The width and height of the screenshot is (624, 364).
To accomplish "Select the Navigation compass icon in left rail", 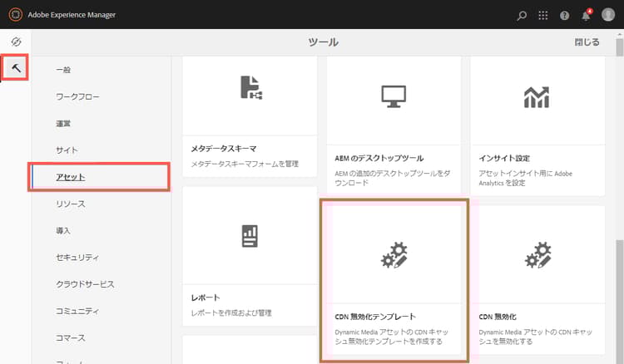I will (16, 42).
